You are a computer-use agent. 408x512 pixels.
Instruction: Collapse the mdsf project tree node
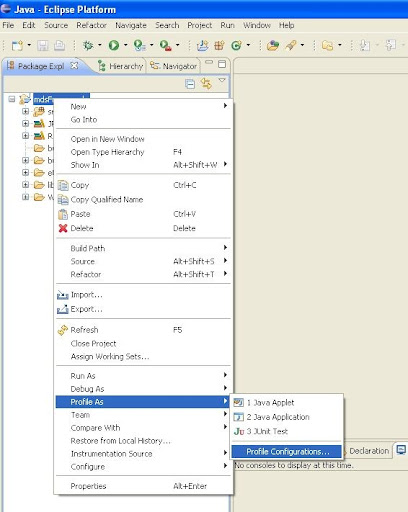[x=12, y=99]
